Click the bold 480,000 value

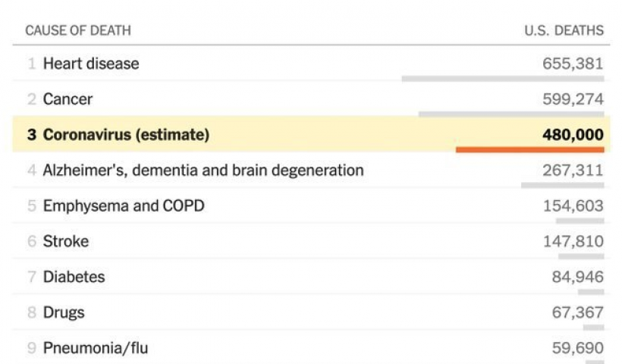click(x=573, y=135)
